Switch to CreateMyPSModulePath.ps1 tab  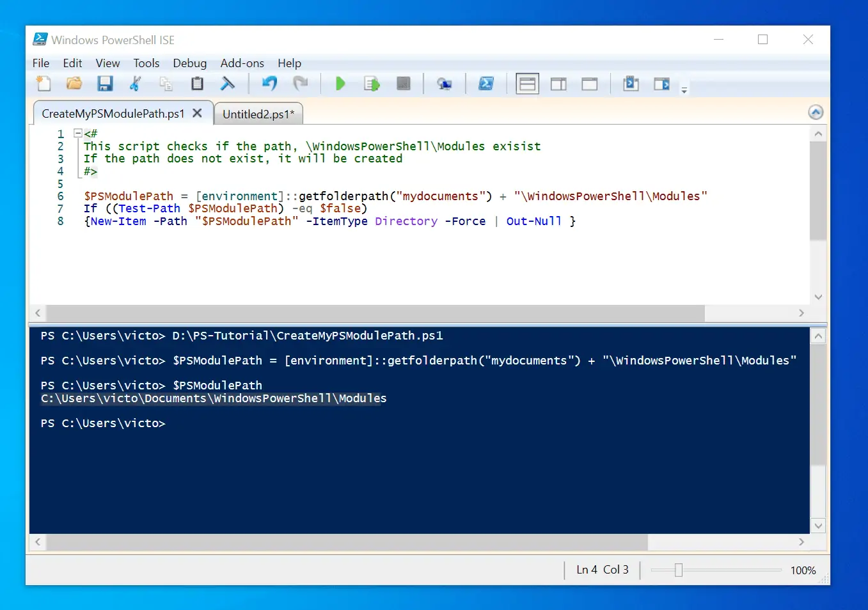click(113, 113)
